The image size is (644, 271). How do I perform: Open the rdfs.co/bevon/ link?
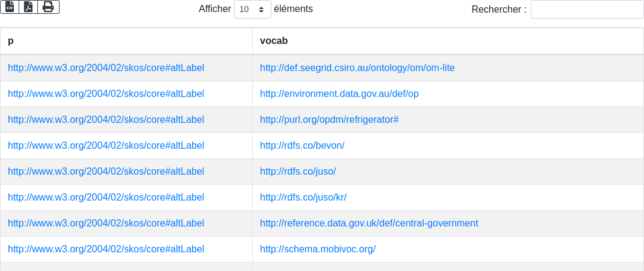pyautogui.click(x=302, y=146)
